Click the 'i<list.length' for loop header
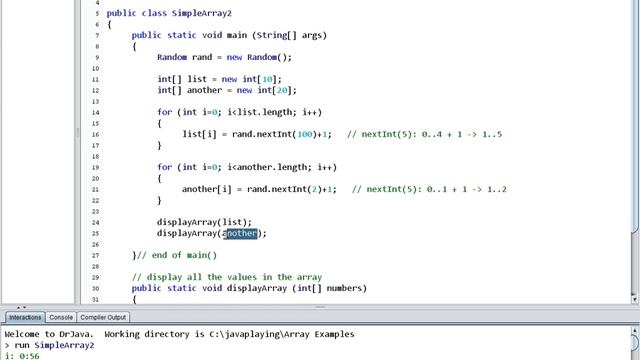Image resolution: width=640 pixels, height=360 pixels. click(x=240, y=112)
